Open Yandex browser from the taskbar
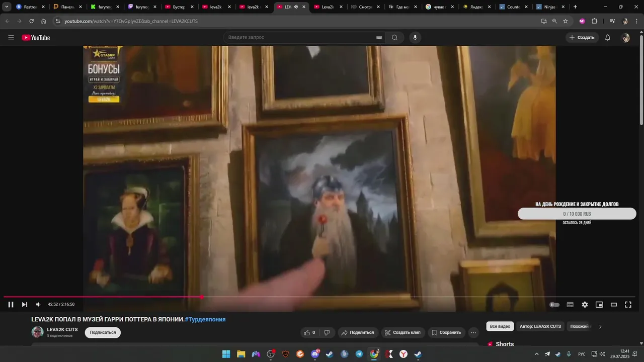 click(x=404, y=354)
